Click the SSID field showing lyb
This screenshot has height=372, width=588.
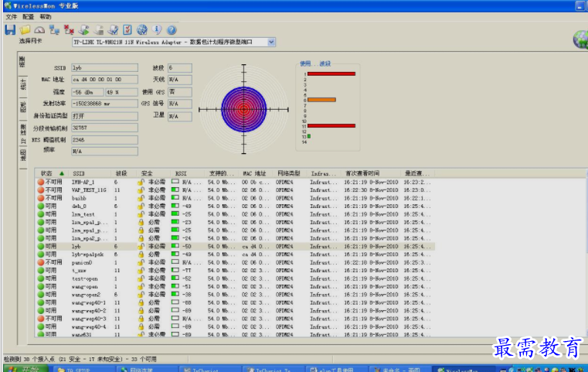point(104,67)
